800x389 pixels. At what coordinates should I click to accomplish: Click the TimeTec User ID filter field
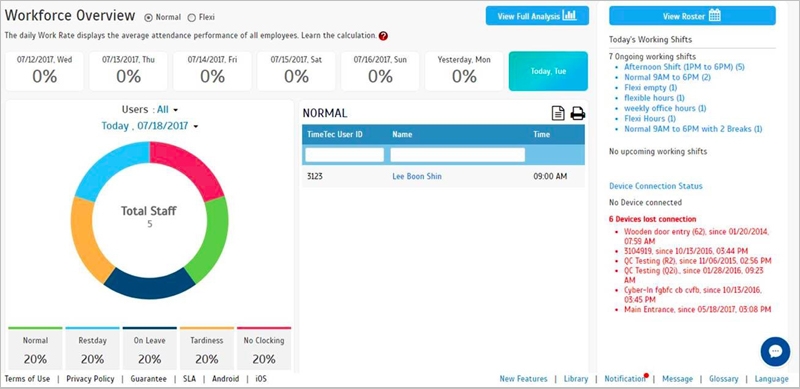(x=345, y=155)
